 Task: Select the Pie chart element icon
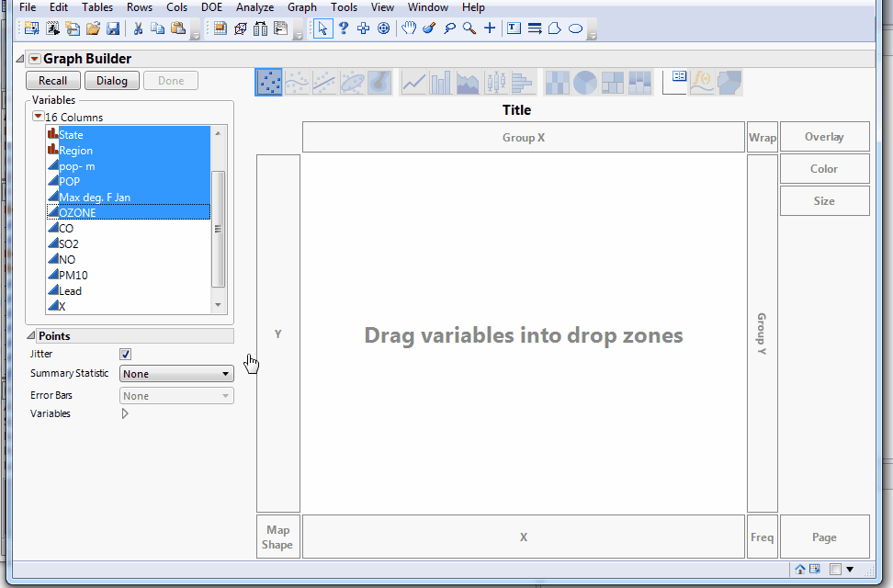[584, 82]
